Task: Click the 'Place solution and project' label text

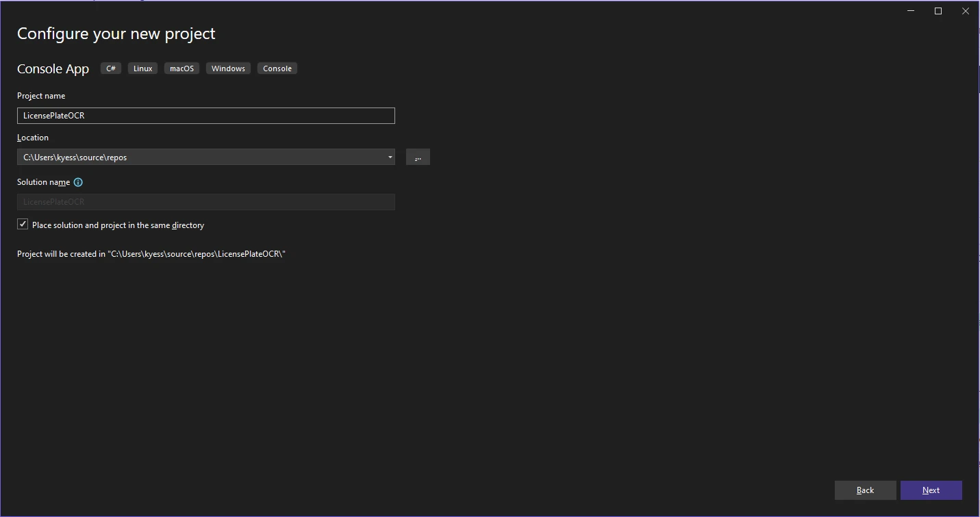Action: click(x=118, y=225)
